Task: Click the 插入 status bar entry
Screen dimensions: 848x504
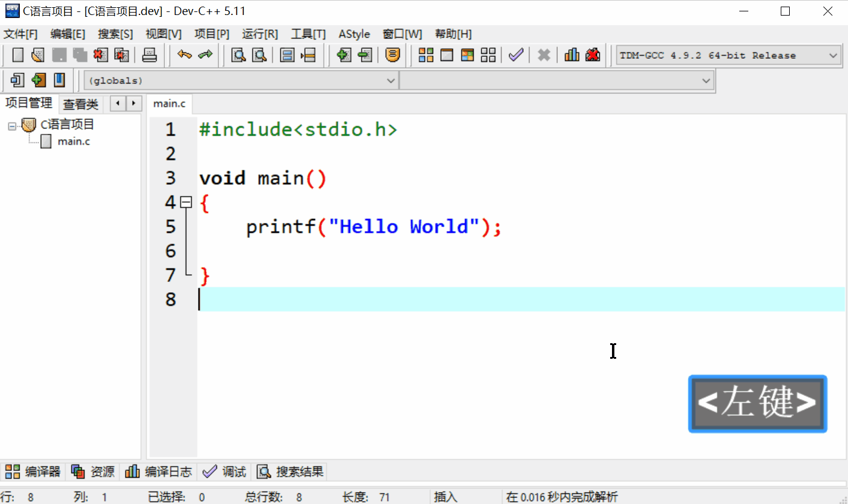Action: point(446,497)
